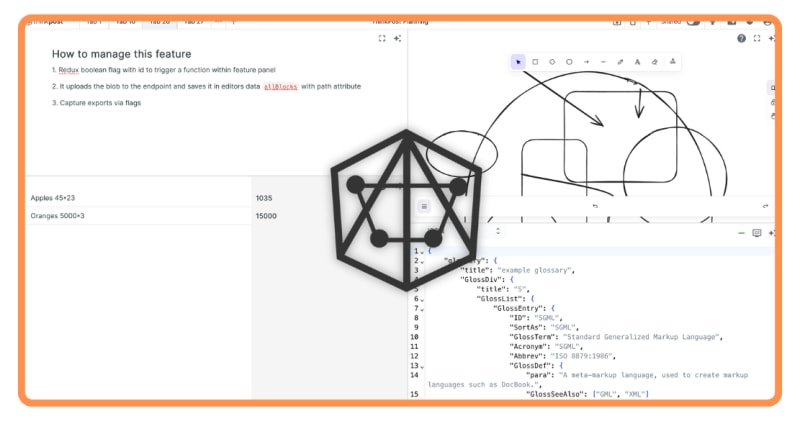
Task: Open whiteboard help question mark icon
Action: 741,38
